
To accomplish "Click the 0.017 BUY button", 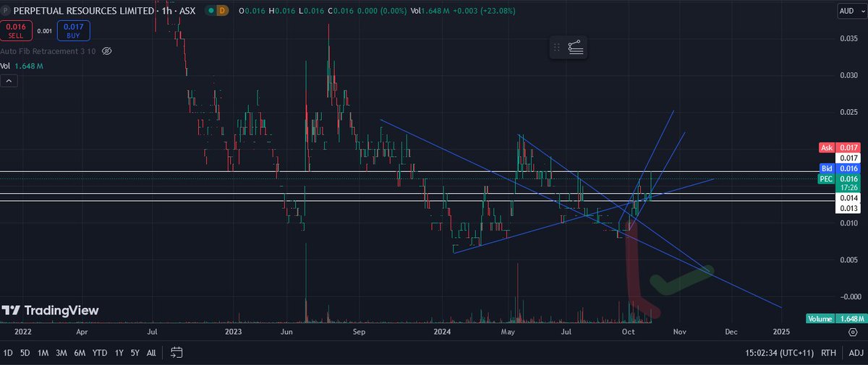I will [73, 31].
